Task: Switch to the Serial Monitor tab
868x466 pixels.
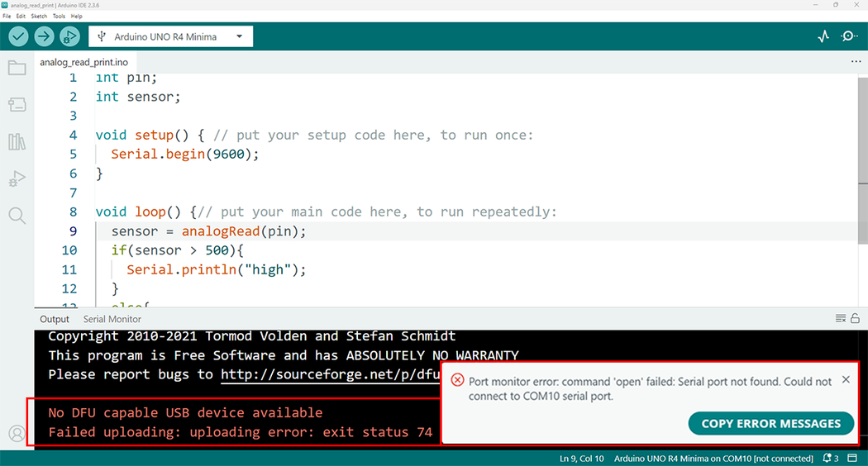Action: [112, 319]
